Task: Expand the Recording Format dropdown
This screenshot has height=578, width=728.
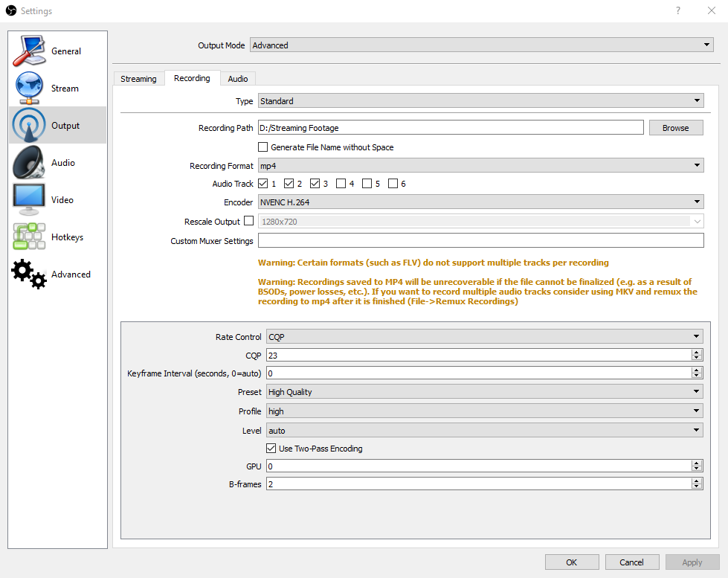Action: click(481, 165)
